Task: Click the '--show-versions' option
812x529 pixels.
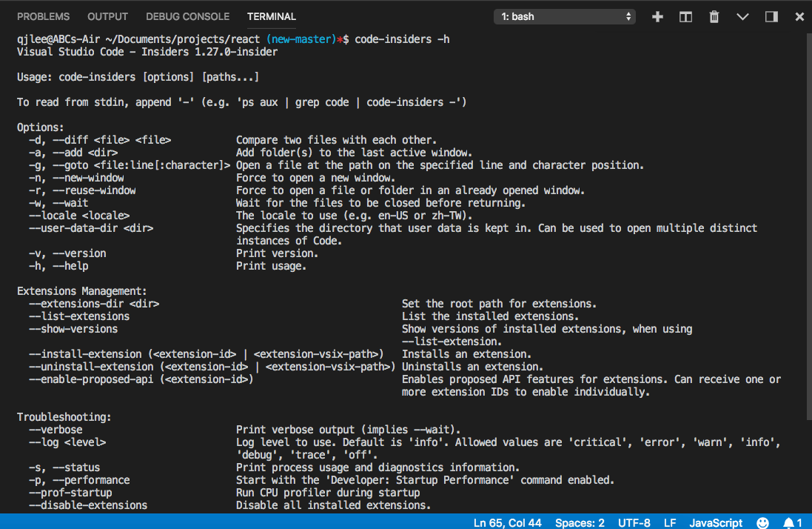Action: click(73, 329)
